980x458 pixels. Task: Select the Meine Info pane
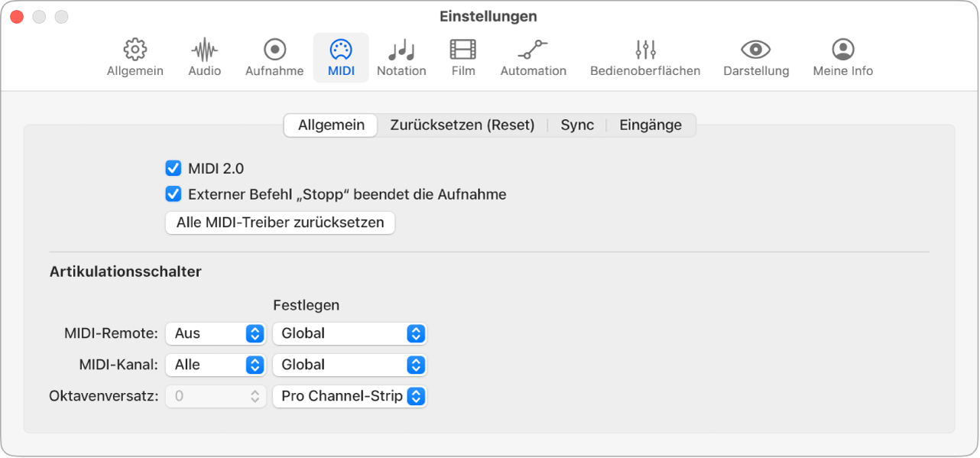(842, 57)
